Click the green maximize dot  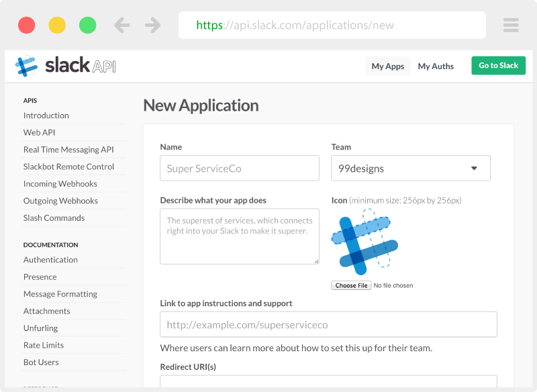(x=88, y=25)
